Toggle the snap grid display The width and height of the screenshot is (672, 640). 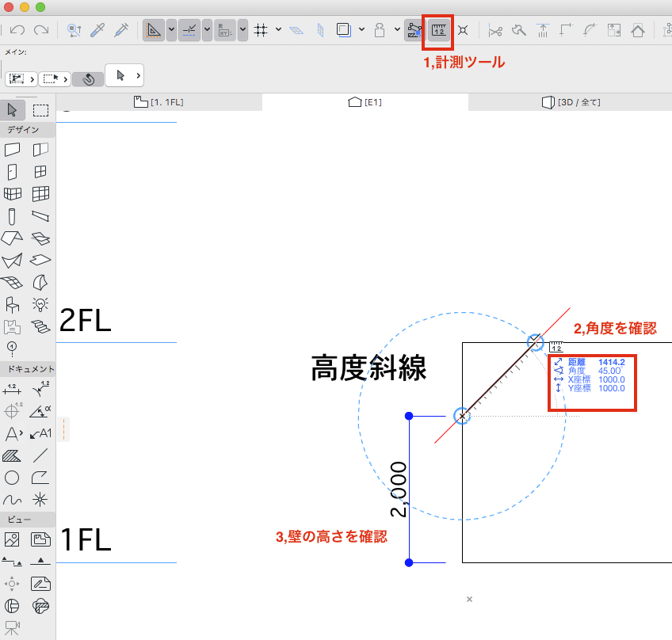pos(261,31)
